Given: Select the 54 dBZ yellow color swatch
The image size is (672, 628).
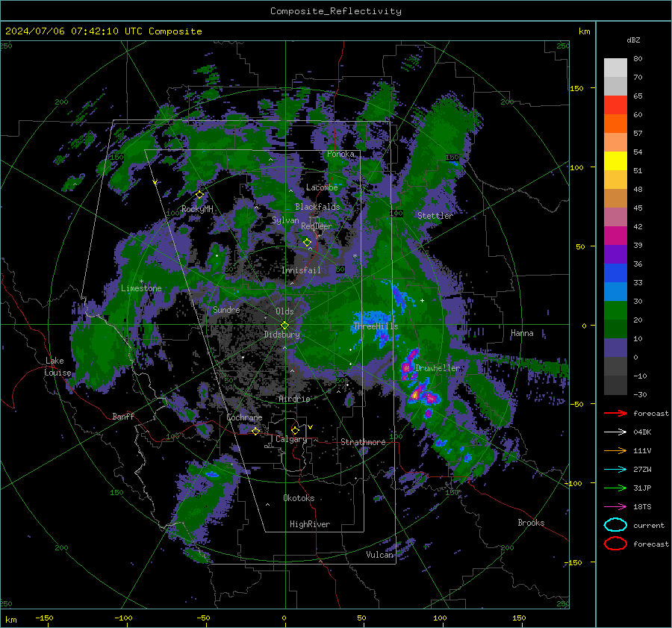Looking at the screenshot, I should tap(615, 161).
